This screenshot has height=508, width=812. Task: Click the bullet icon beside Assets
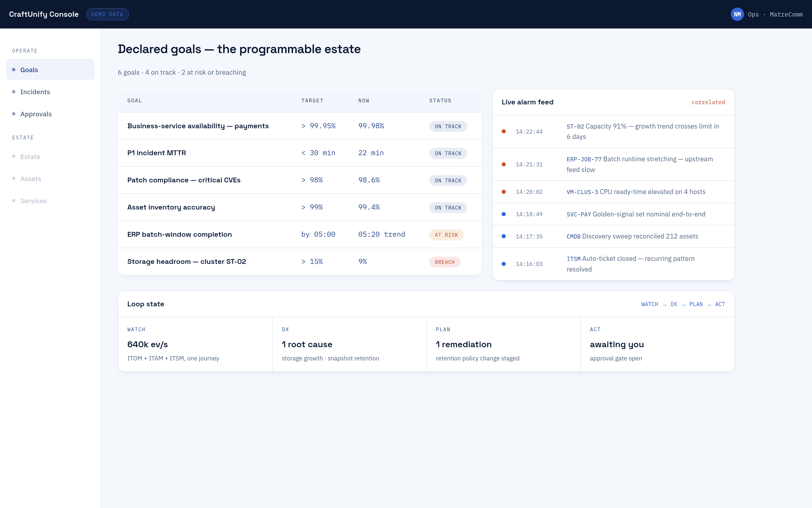[x=14, y=178]
